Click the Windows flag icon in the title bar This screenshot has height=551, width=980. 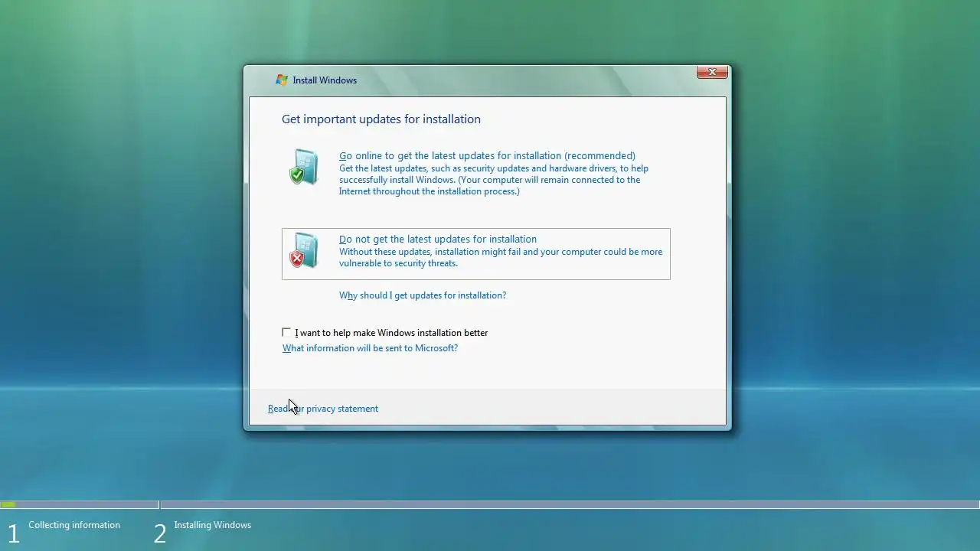[x=282, y=80]
